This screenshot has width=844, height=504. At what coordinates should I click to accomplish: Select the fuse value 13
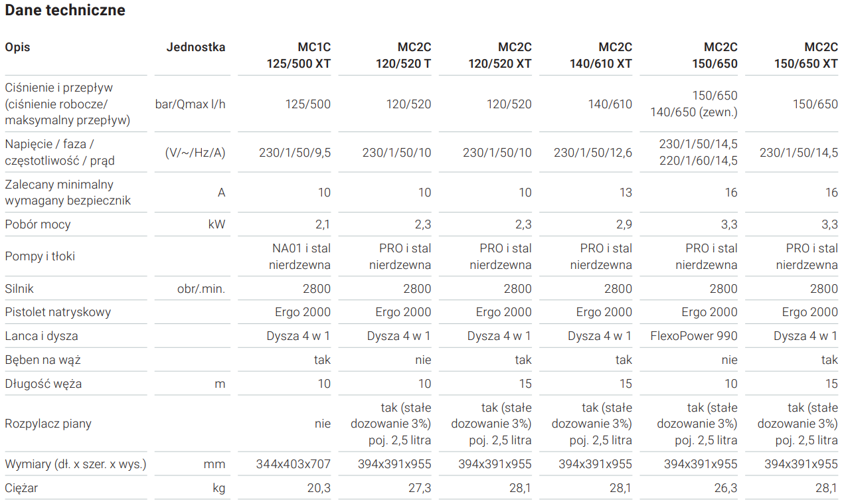point(626,193)
